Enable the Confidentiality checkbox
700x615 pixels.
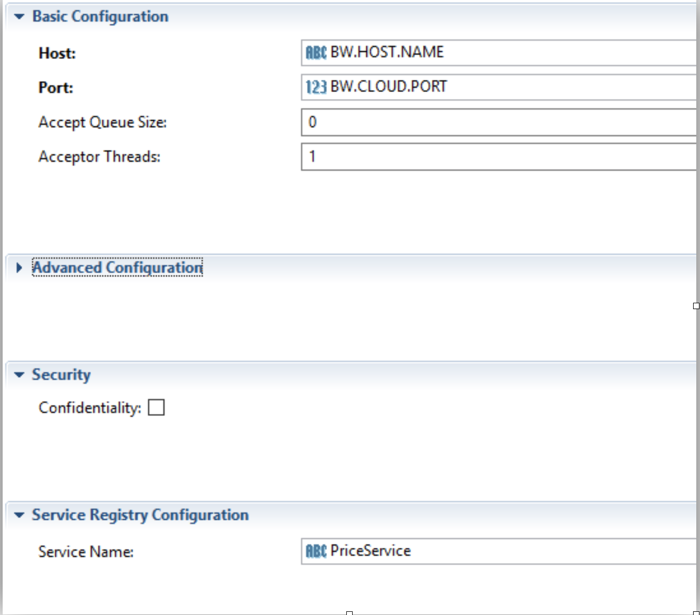tap(156, 408)
